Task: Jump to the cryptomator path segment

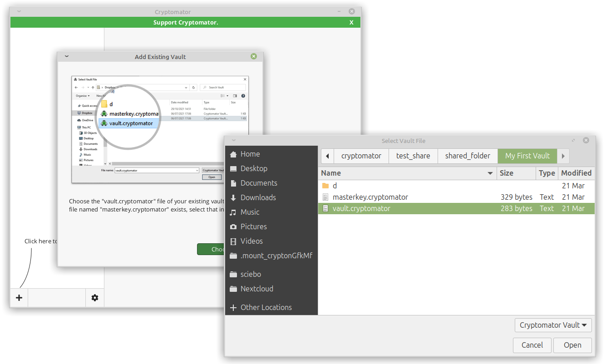Action: point(361,156)
